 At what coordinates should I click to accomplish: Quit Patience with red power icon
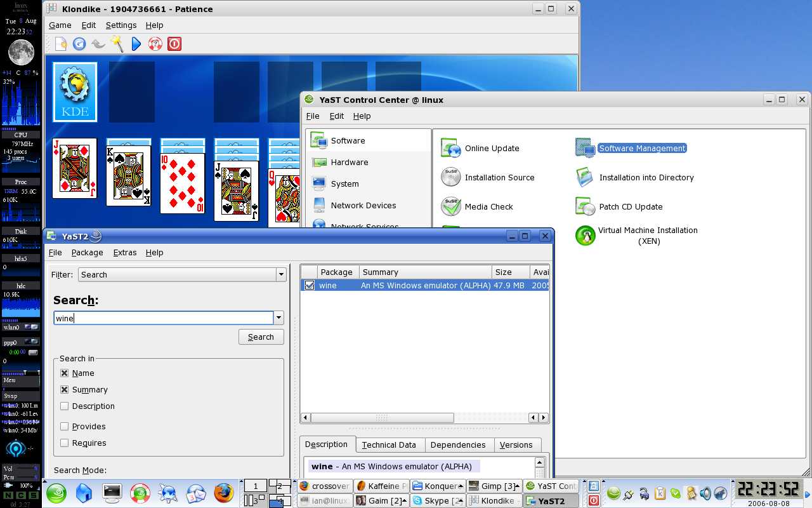click(x=174, y=44)
